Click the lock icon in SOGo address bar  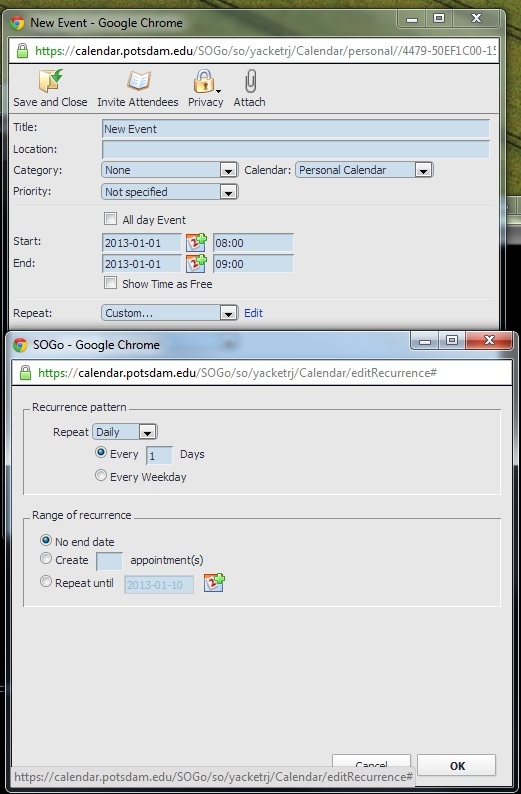(x=25, y=373)
